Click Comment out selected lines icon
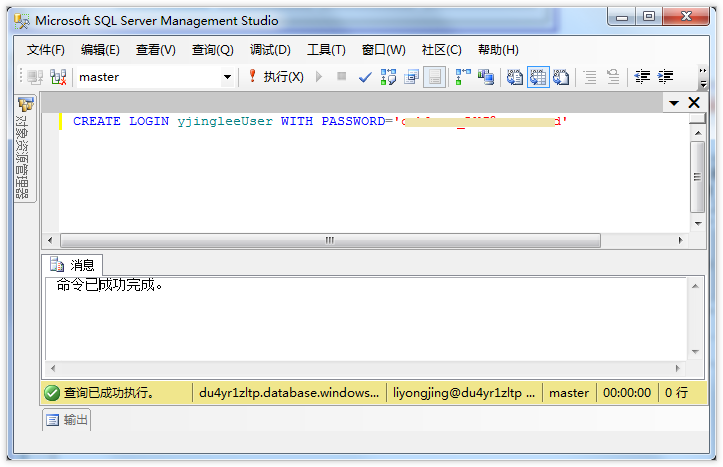This screenshot has width=723, height=467. click(590, 77)
